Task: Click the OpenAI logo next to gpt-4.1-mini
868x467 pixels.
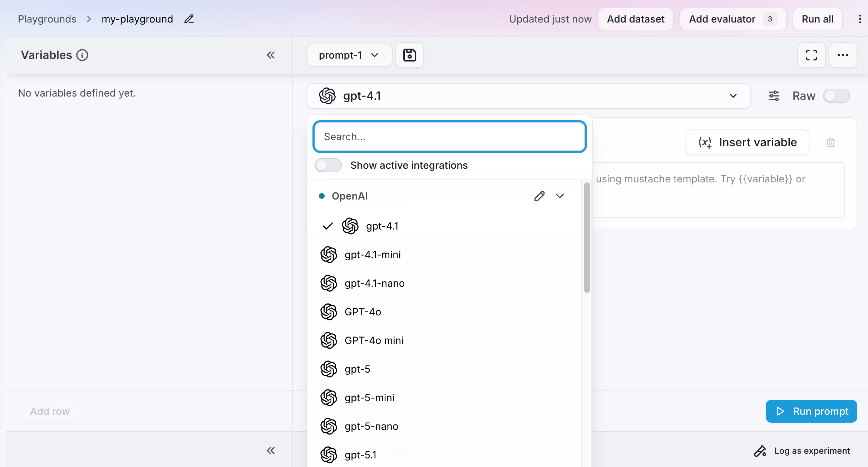Action: coord(329,255)
